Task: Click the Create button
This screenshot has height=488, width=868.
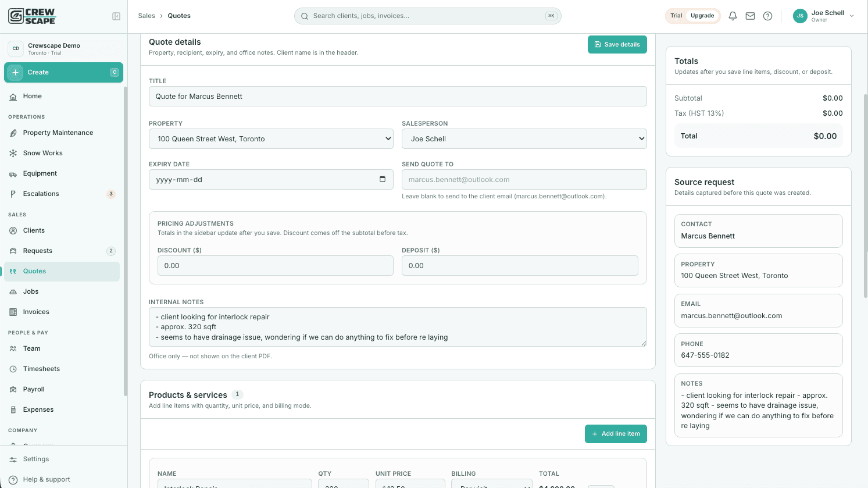Action: [x=63, y=73]
